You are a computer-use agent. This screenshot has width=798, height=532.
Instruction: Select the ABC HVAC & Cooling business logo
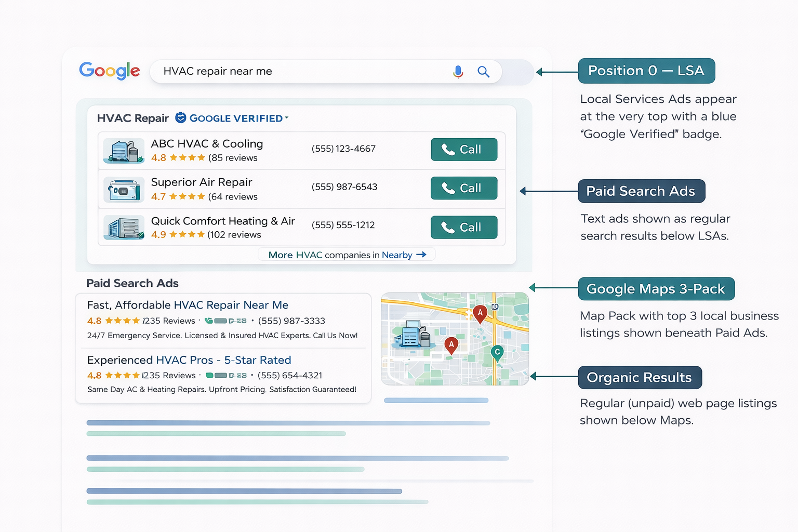(x=123, y=151)
